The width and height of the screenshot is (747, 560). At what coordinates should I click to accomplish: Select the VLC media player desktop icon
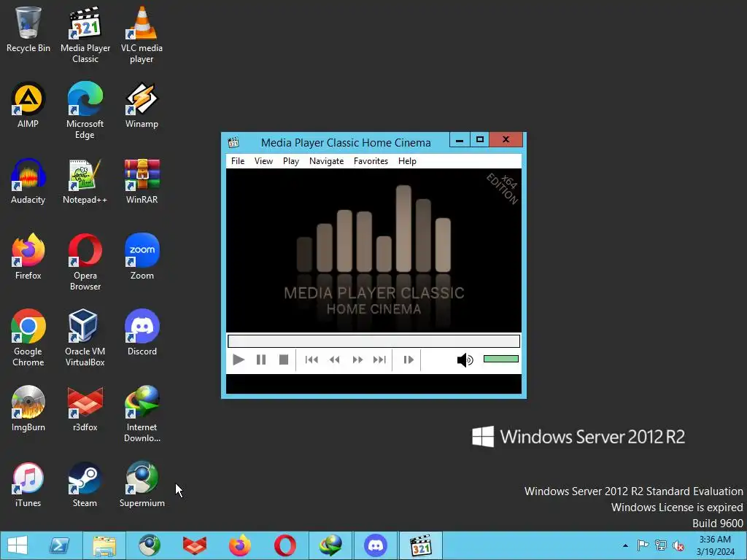click(142, 35)
